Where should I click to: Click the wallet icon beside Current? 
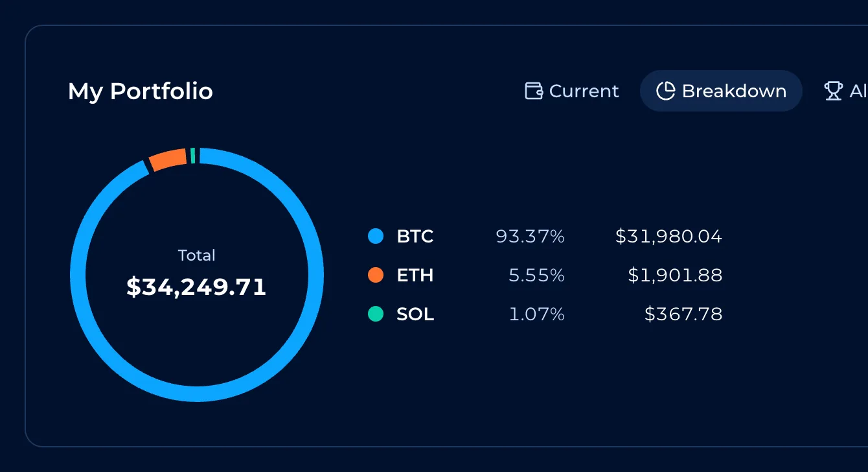click(534, 91)
